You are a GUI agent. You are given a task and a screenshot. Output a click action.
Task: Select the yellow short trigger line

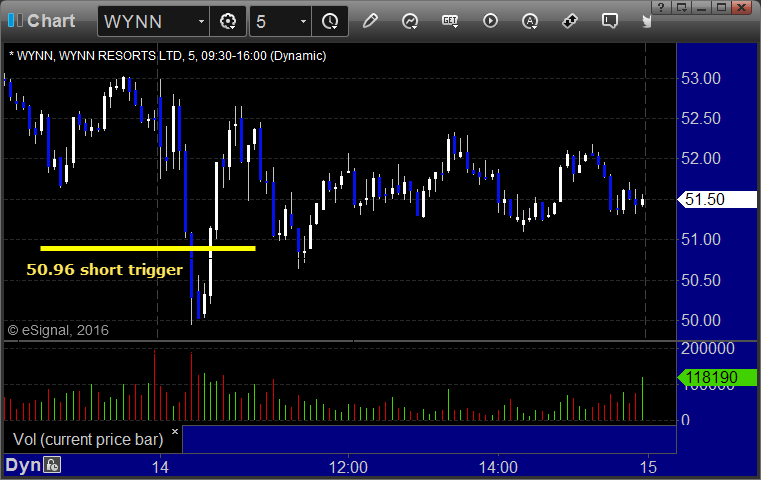tap(148, 248)
